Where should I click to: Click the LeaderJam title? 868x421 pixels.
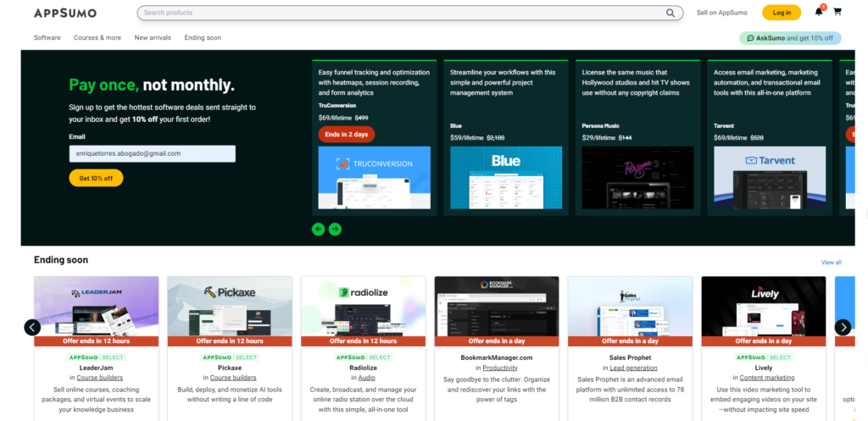[97, 368]
